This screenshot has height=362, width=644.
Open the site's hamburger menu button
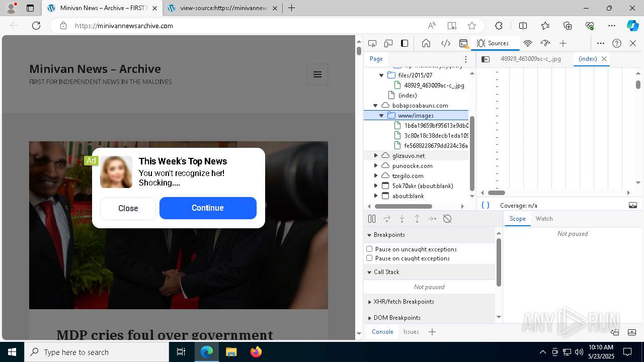pos(317,74)
